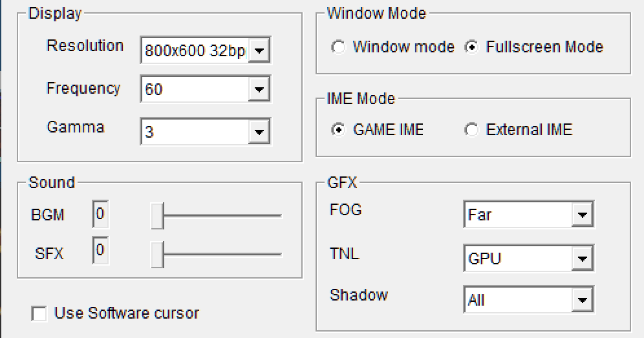The width and height of the screenshot is (644, 338).
Task: Expand the Shadow dropdown arrow
Action: point(582,300)
